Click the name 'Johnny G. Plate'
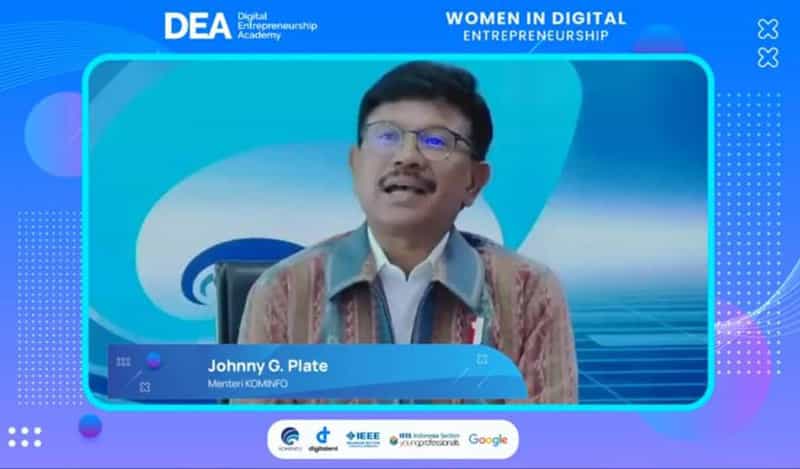The height and width of the screenshot is (469, 800). 267,365
